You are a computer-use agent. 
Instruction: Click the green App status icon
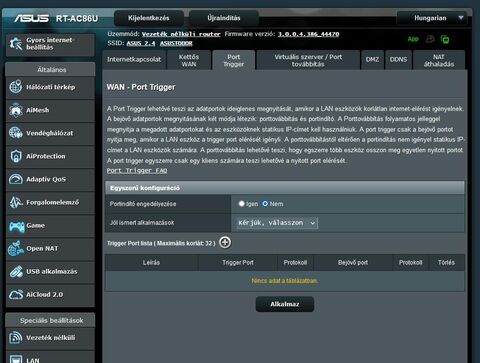click(413, 39)
